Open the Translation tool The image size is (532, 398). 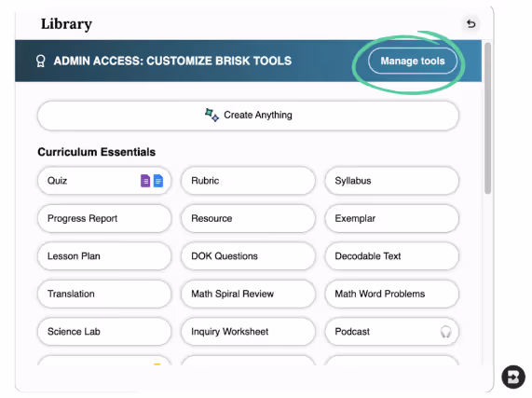point(104,294)
